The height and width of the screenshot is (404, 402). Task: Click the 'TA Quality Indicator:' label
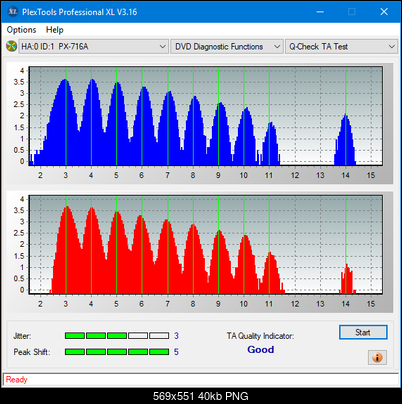tap(260, 336)
